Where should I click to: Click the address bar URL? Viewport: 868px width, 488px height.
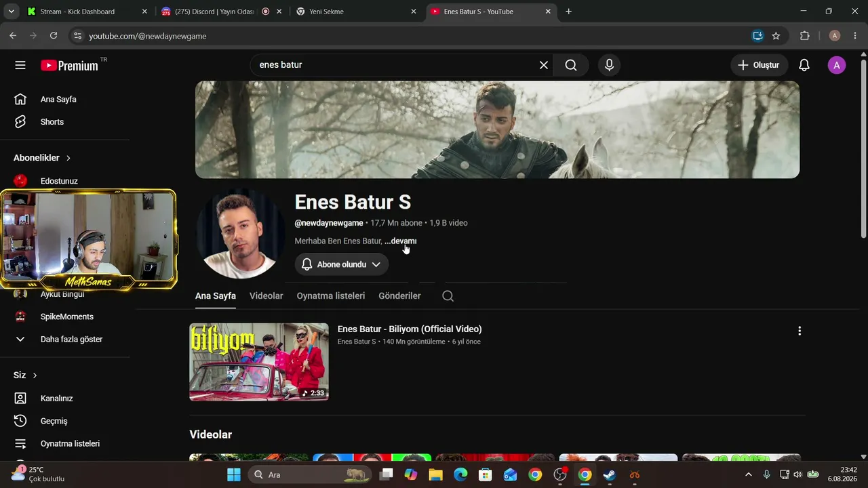148,36
